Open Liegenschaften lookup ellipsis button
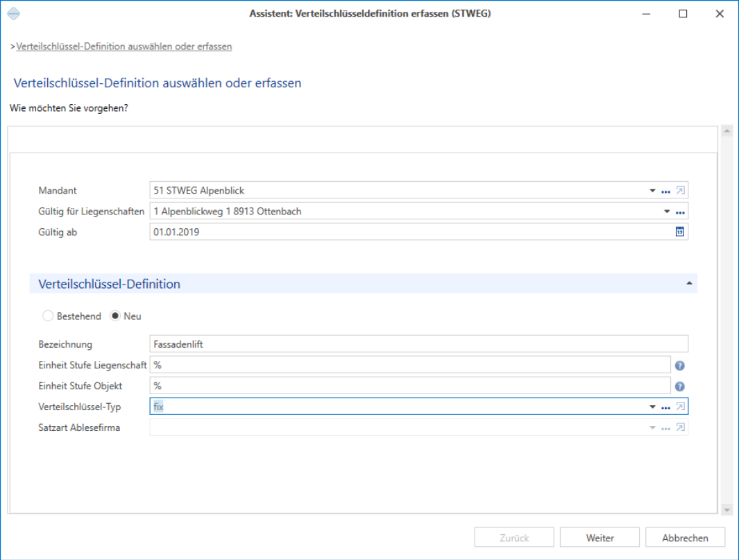 pos(680,212)
